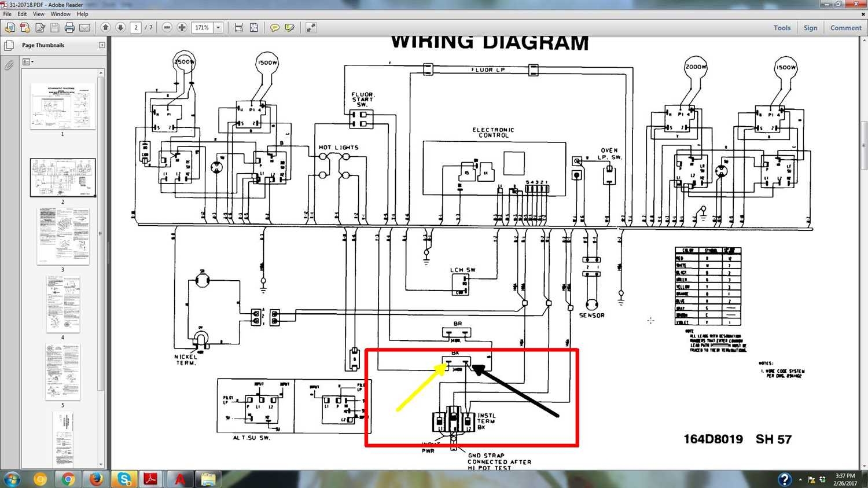868x488 pixels.
Task: Open the View menu
Action: point(38,14)
